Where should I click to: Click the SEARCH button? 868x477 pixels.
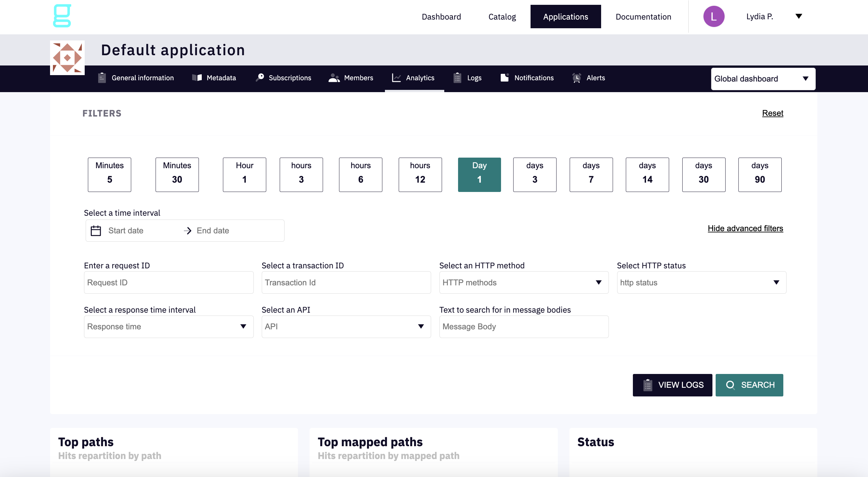point(749,385)
